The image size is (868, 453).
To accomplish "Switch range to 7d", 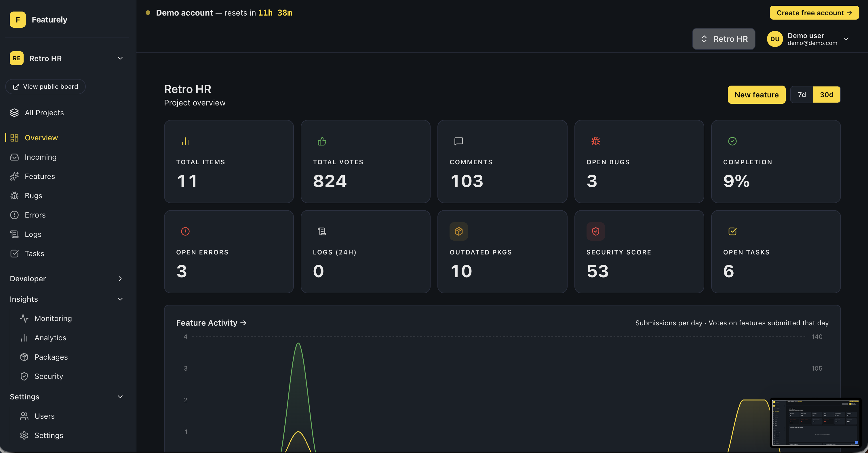I will (802, 95).
